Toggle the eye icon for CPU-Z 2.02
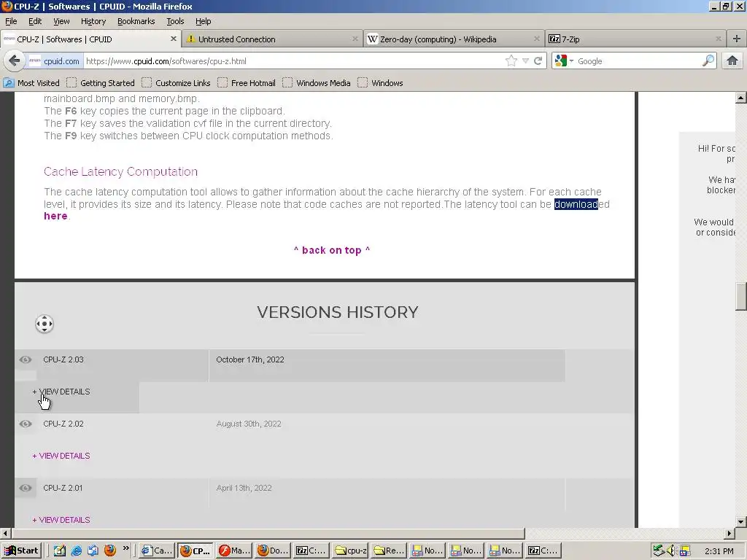747x560 pixels. (x=26, y=424)
